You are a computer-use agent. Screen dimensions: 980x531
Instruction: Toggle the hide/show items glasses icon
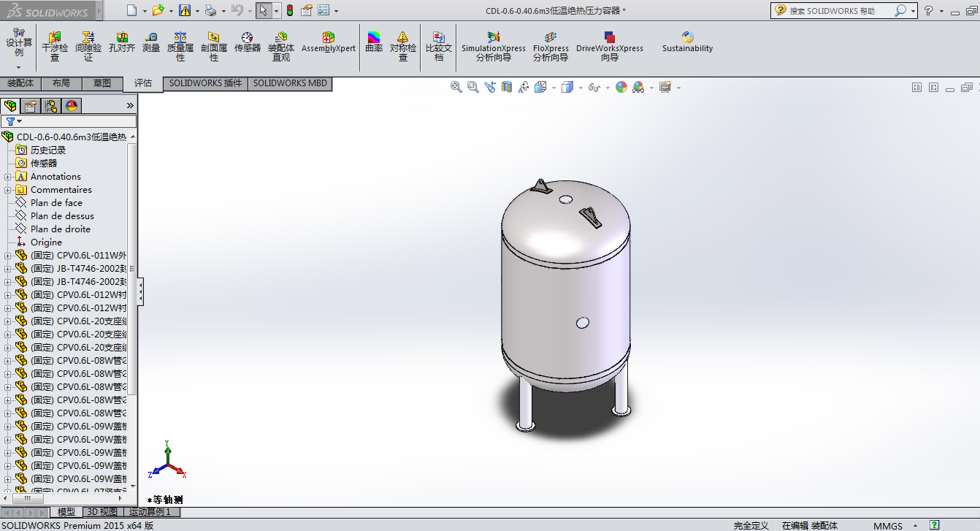pyautogui.click(x=594, y=87)
